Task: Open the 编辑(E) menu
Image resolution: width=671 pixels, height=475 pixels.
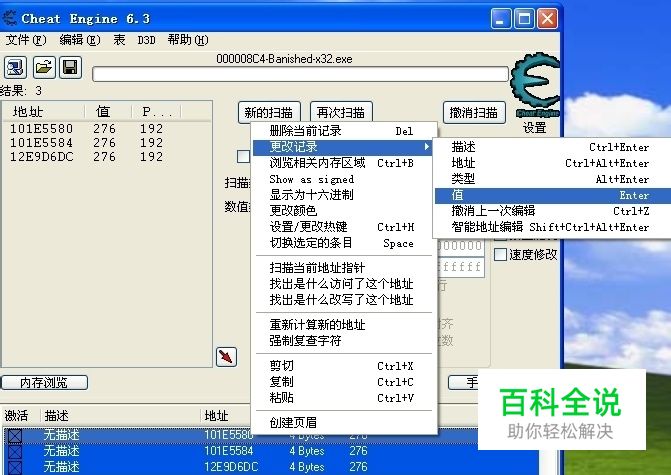Action: (x=80, y=40)
